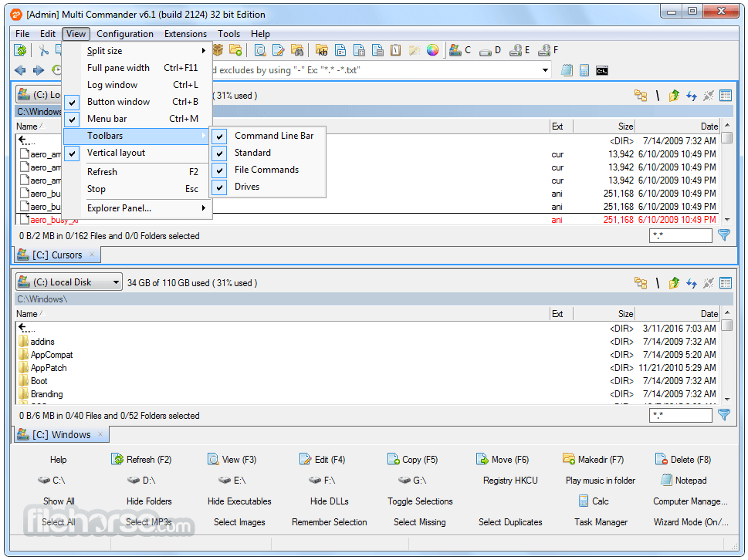
Task: Switch to the [C:] Cursors tab
Action: [56, 255]
